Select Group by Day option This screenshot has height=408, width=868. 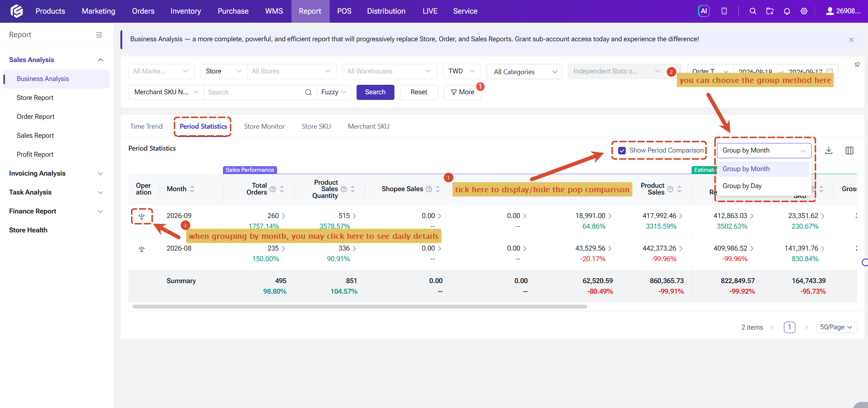pyautogui.click(x=764, y=186)
